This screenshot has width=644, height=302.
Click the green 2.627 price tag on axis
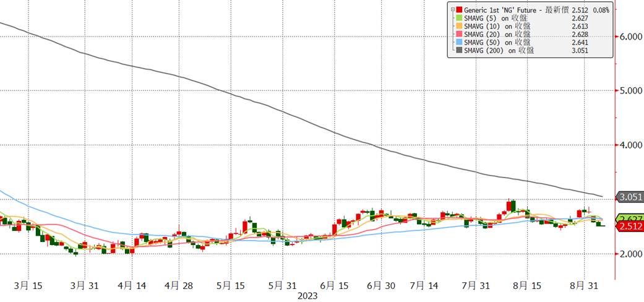[x=630, y=218]
